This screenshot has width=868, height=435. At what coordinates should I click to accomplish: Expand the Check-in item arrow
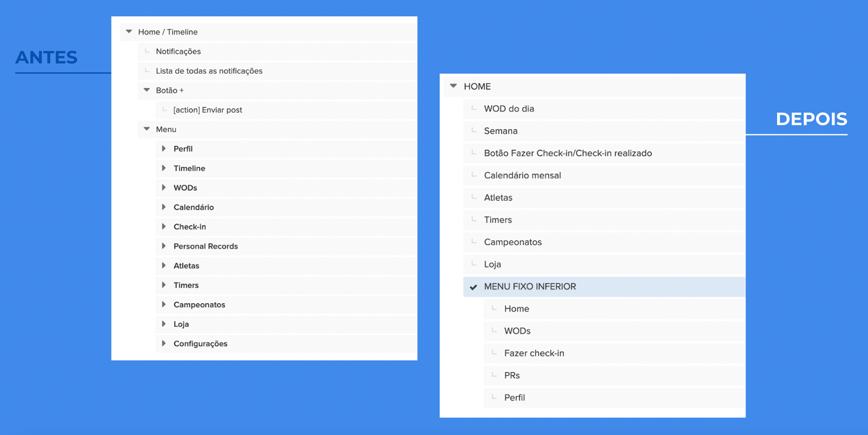tap(164, 226)
